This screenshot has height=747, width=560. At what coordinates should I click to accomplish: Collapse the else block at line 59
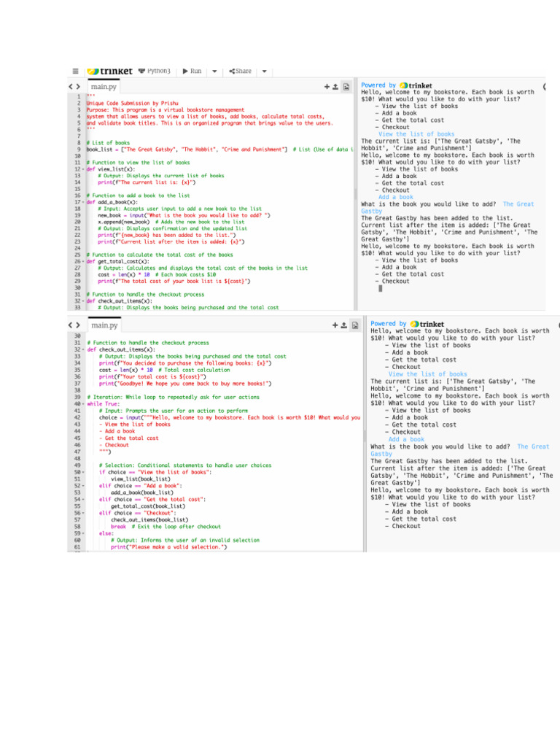[x=83, y=533]
